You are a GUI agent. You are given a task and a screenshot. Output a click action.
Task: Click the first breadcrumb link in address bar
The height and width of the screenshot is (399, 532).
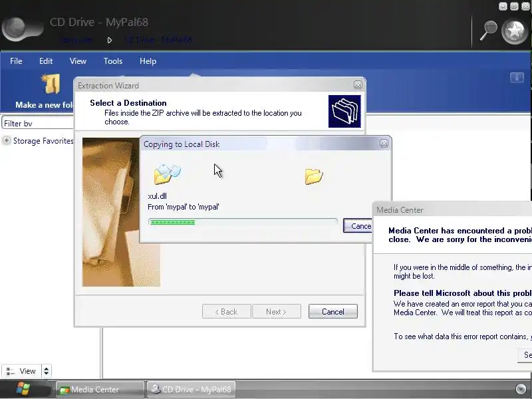[76, 40]
